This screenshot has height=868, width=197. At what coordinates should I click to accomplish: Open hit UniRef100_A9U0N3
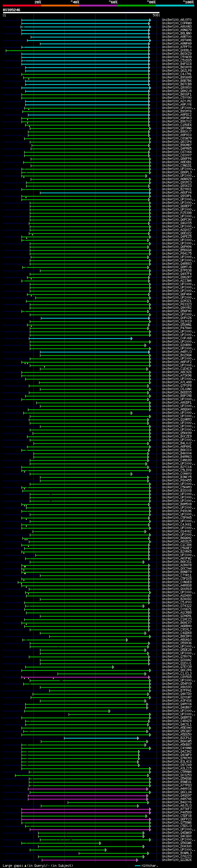point(177,26)
